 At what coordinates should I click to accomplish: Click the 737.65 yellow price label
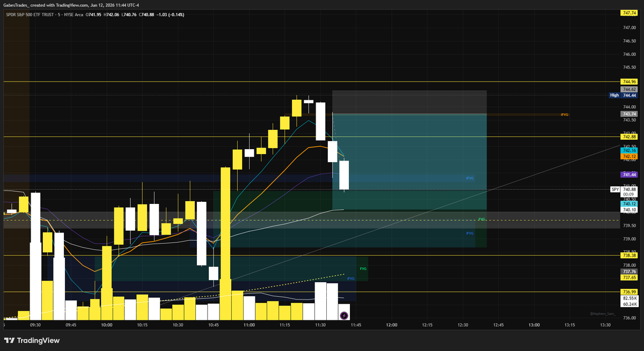point(629,278)
